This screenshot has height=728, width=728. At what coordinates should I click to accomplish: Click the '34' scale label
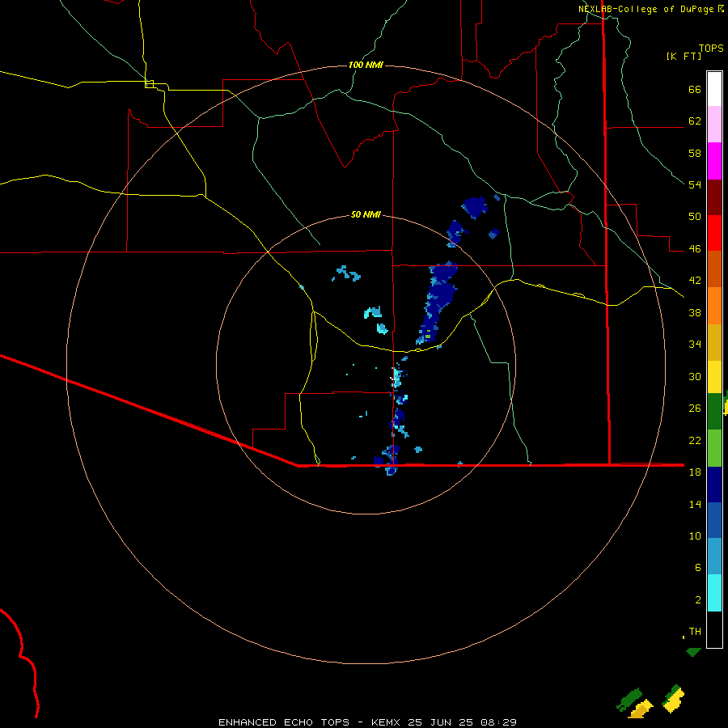click(x=695, y=345)
